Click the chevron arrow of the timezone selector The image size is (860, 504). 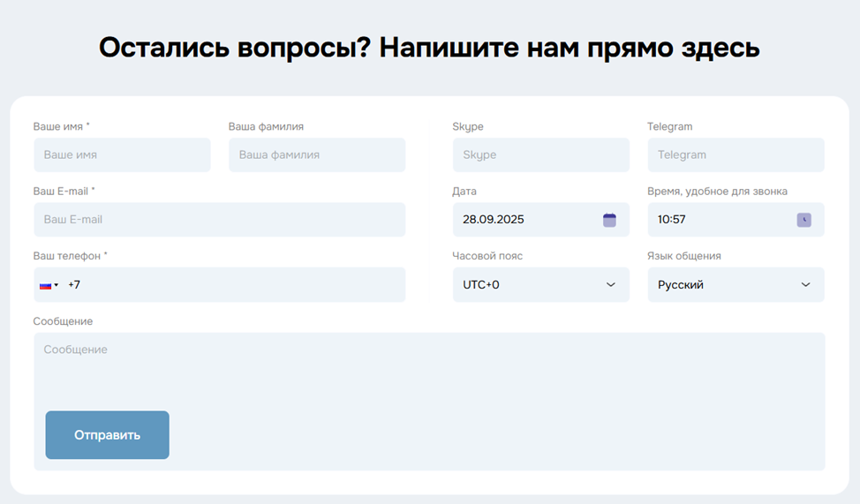click(x=611, y=285)
